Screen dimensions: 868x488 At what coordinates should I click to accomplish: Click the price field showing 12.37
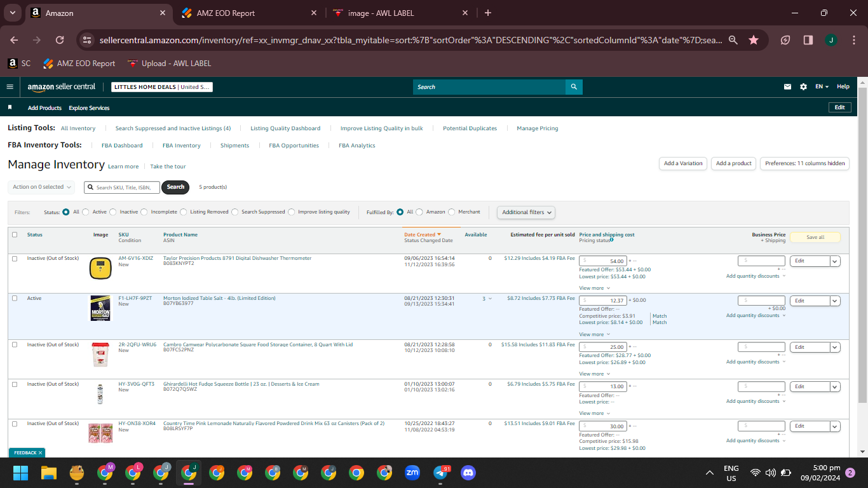(603, 301)
